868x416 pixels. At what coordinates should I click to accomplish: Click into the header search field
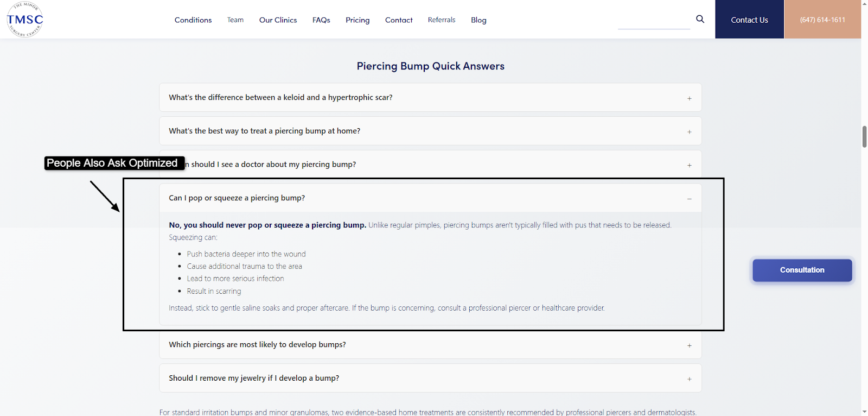pos(654,22)
